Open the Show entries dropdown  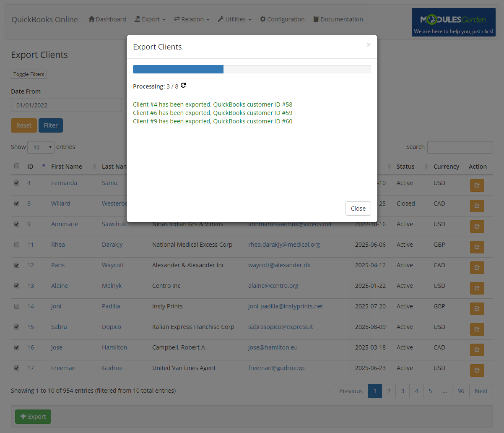[41, 147]
